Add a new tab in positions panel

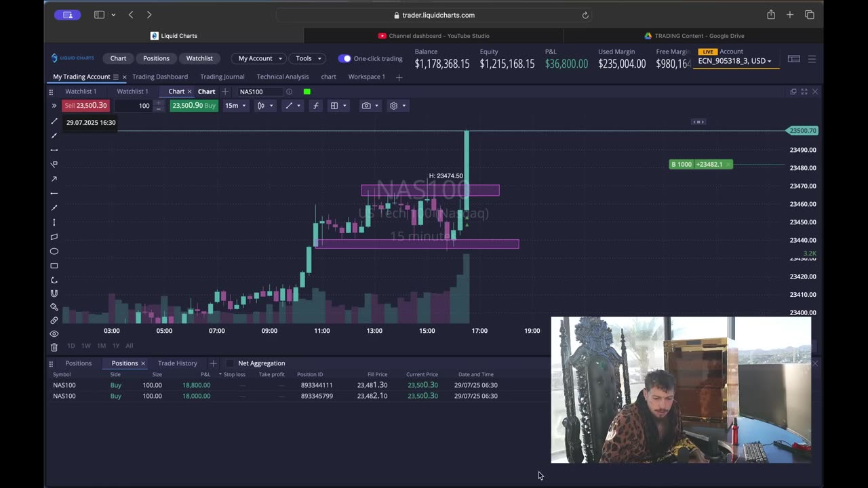213,363
